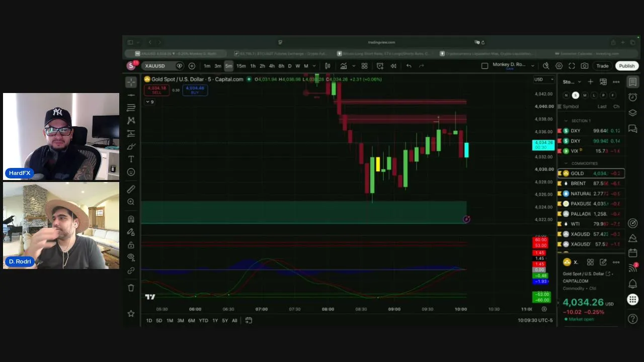The height and width of the screenshot is (362, 644).
Task: Undo the last chart action
Action: click(x=409, y=66)
